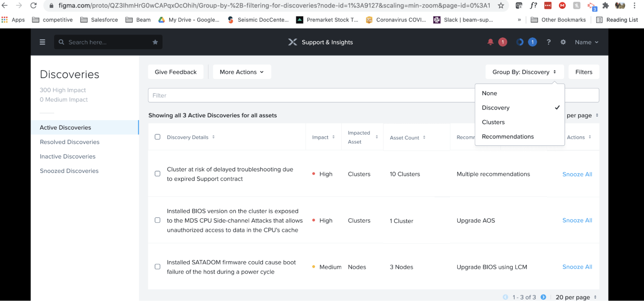Open the settings gear icon
The image size is (644, 301).
(563, 42)
